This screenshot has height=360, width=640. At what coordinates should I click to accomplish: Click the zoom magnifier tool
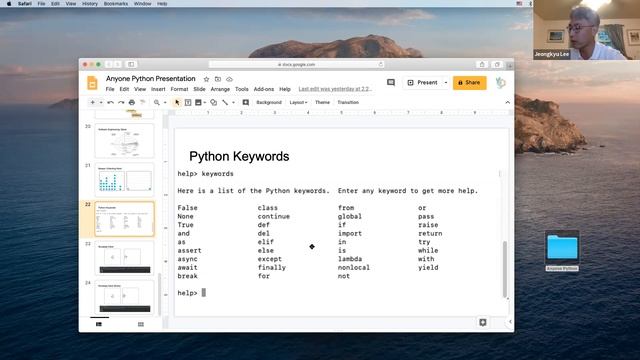click(x=157, y=102)
